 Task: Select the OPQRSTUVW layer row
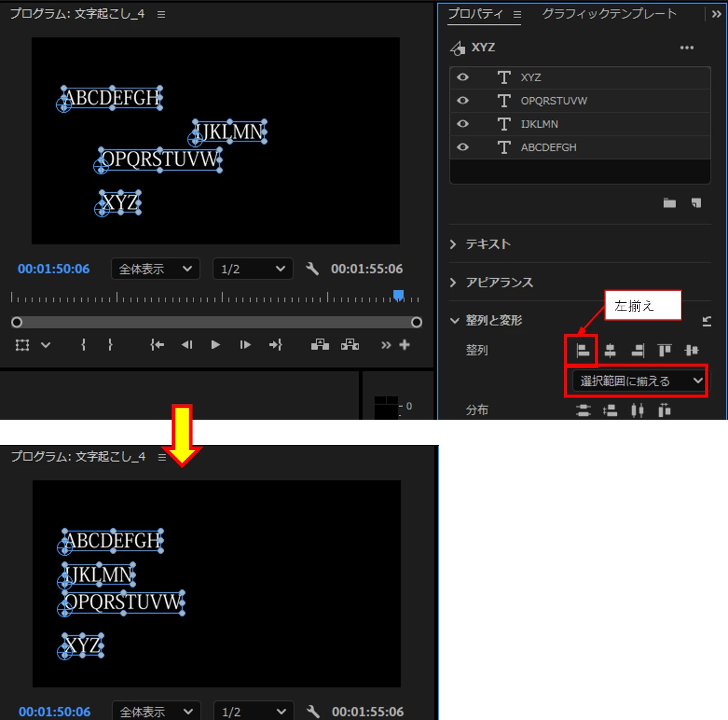tap(580, 101)
